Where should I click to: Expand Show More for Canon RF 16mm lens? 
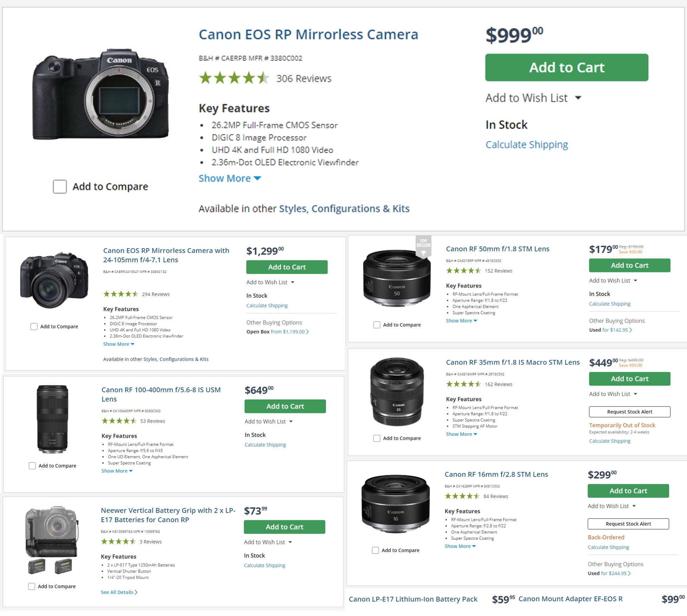pos(460,546)
